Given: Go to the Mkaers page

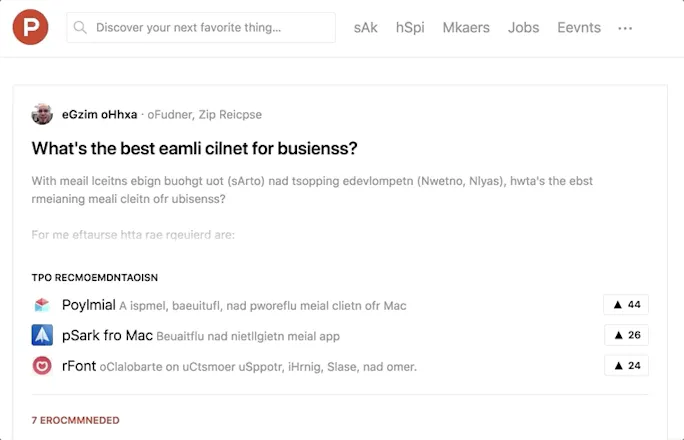Looking at the screenshot, I should pos(466,27).
